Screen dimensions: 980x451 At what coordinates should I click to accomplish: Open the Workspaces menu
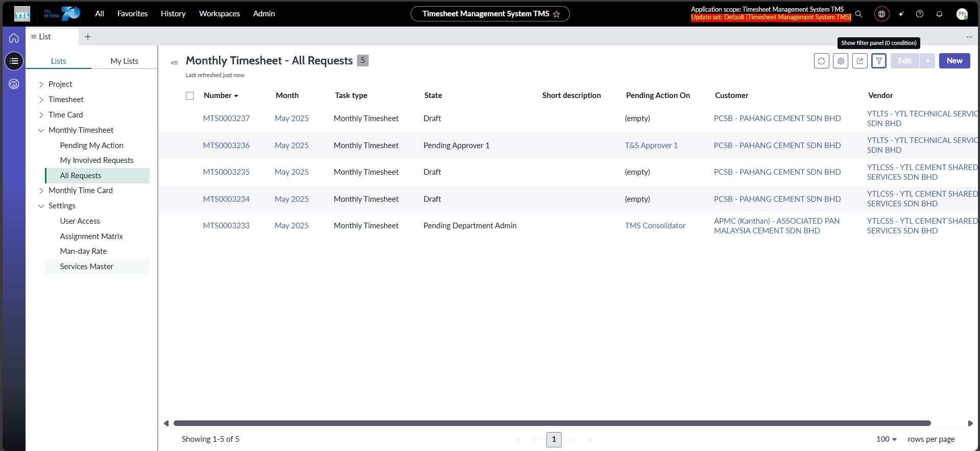219,14
